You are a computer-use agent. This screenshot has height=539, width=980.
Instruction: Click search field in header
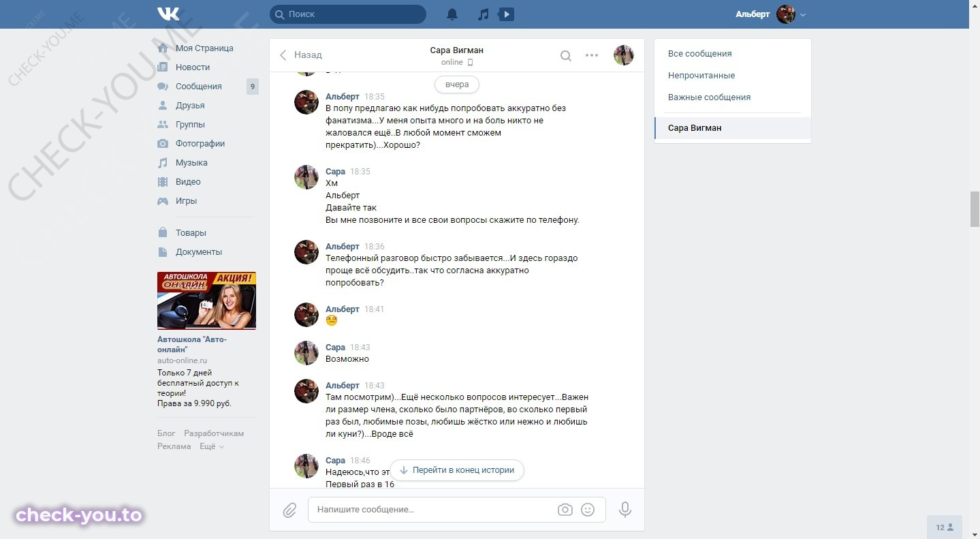(348, 14)
